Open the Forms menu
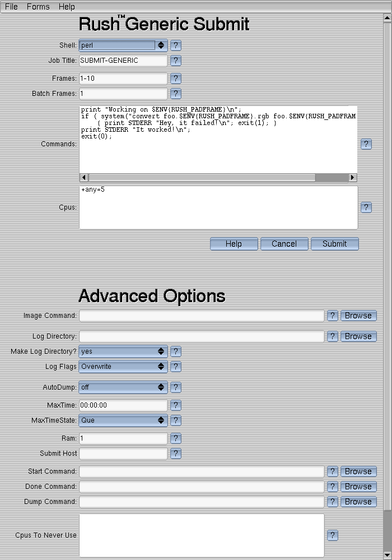The image size is (392, 560). 38,7
